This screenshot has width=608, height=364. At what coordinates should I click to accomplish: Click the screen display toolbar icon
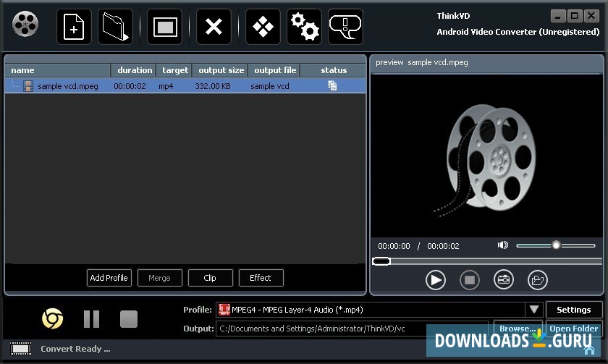[164, 27]
